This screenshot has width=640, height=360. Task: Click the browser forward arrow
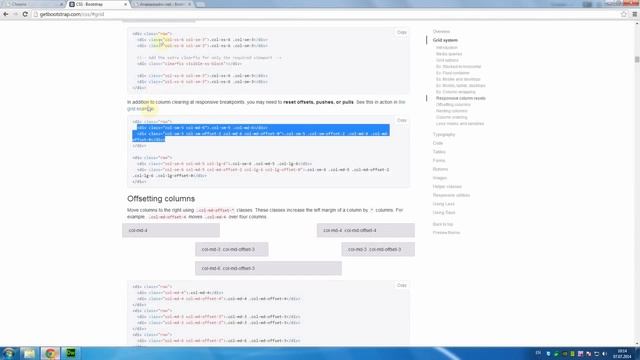16,14
